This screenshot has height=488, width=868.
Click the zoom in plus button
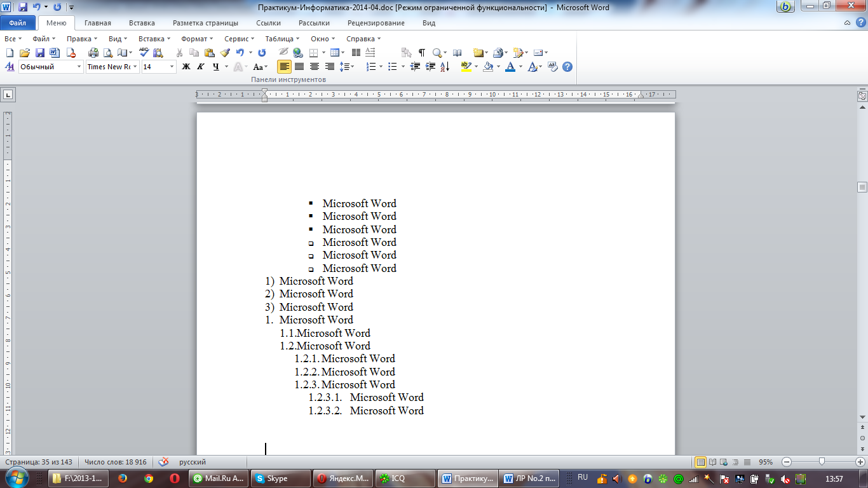[x=860, y=462]
